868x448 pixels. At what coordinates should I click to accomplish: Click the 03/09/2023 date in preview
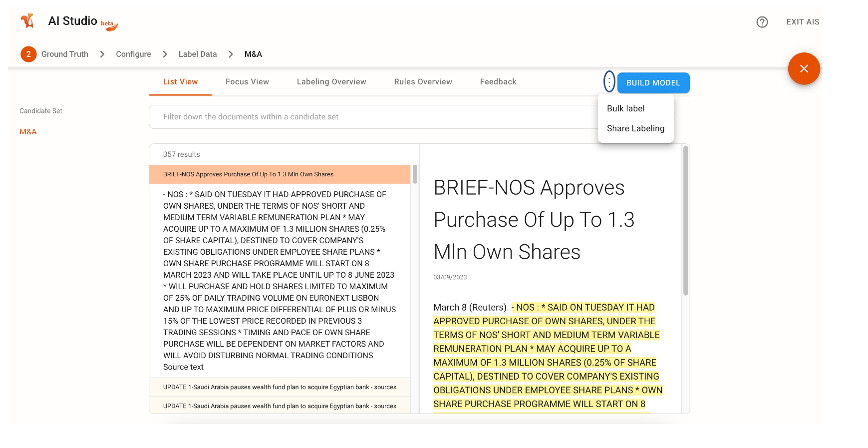[x=450, y=277]
